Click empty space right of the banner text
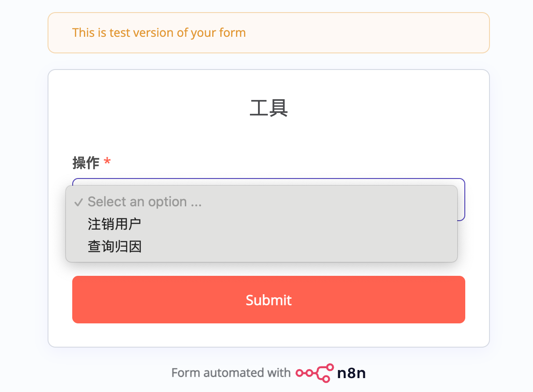This screenshot has width=533, height=392. [368, 33]
